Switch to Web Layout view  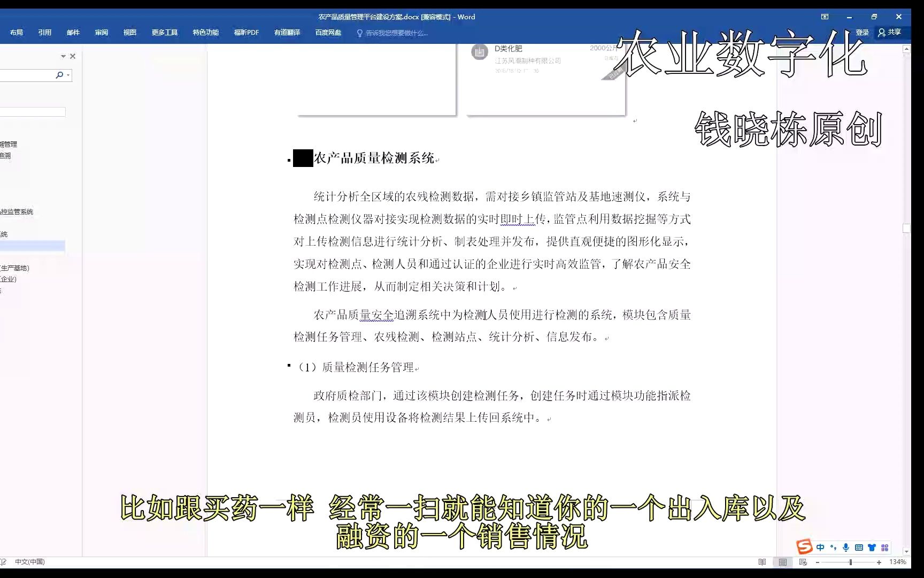(x=803, y=562)
